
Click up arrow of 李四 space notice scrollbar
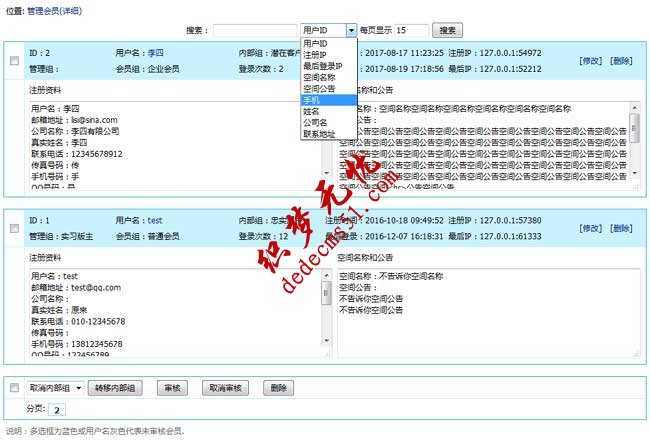(634, 107)
